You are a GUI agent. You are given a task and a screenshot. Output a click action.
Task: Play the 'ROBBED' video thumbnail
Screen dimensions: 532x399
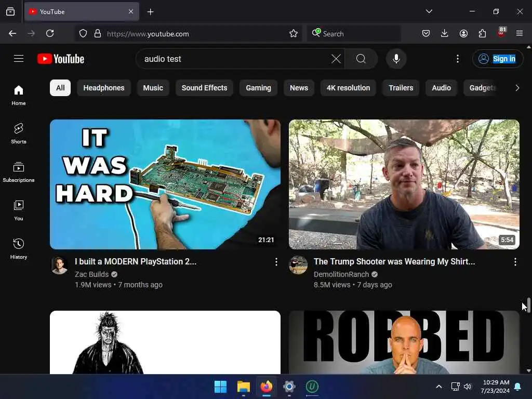coord(404,342)
